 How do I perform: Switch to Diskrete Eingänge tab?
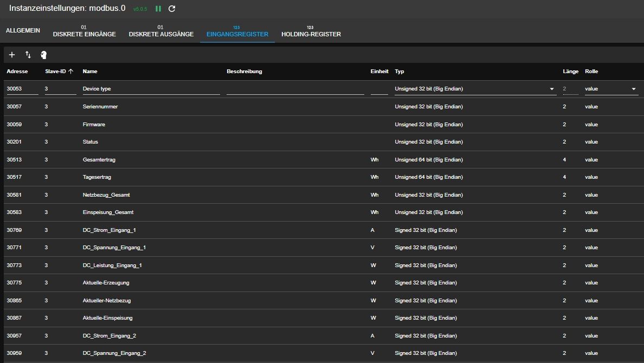click(x=84, y=31)
